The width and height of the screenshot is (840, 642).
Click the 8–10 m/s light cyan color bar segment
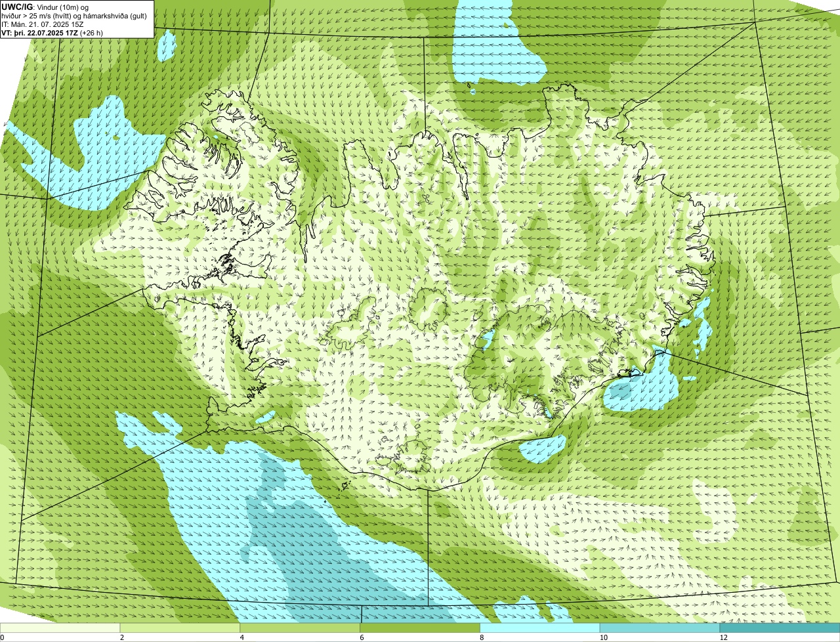pyautogui.click(x=541, y=628)
